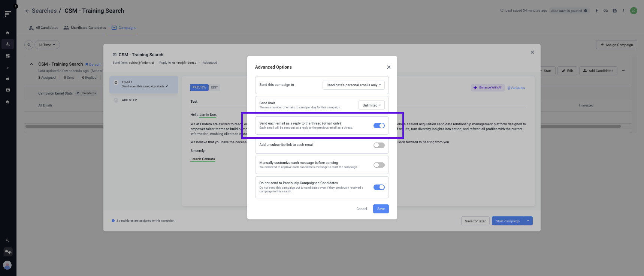Click the Interested column header
This screenshot has width=644, height=276.
click(586, 105)
